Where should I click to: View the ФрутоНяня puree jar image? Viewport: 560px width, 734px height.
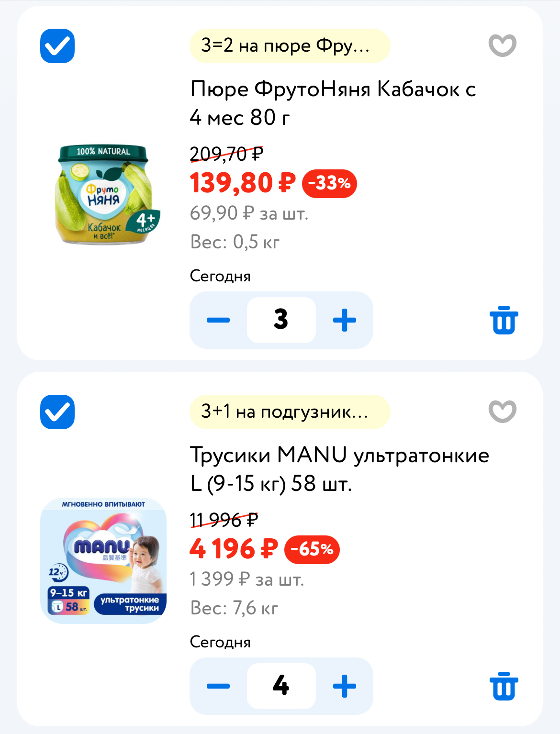click(104, 195)
